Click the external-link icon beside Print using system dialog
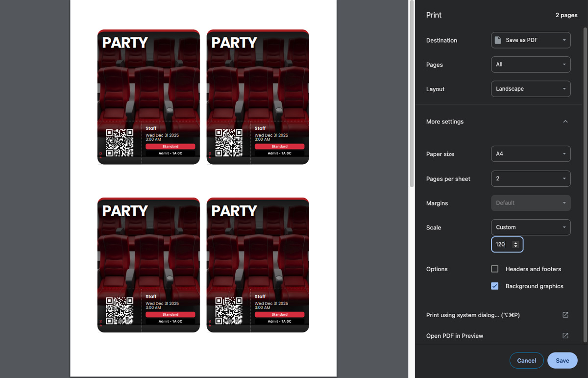The width and height of the screenshot is (588, 378). tap(565, 315)
